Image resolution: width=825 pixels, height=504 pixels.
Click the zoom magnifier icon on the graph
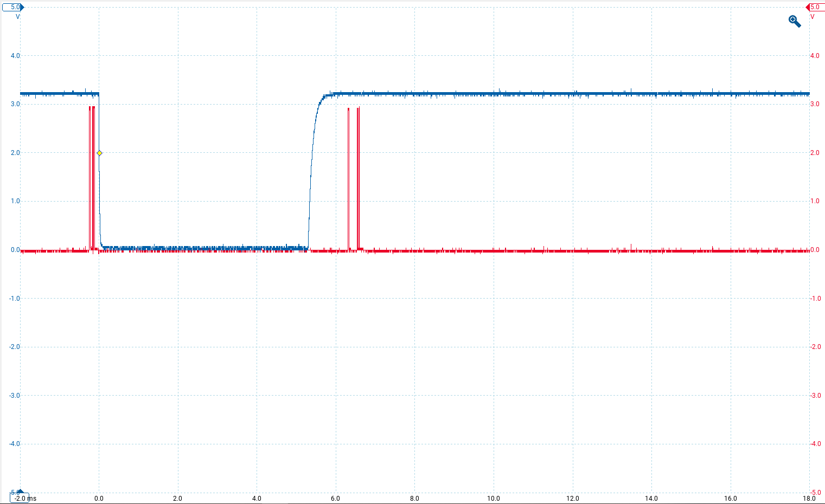click(795, 22)
